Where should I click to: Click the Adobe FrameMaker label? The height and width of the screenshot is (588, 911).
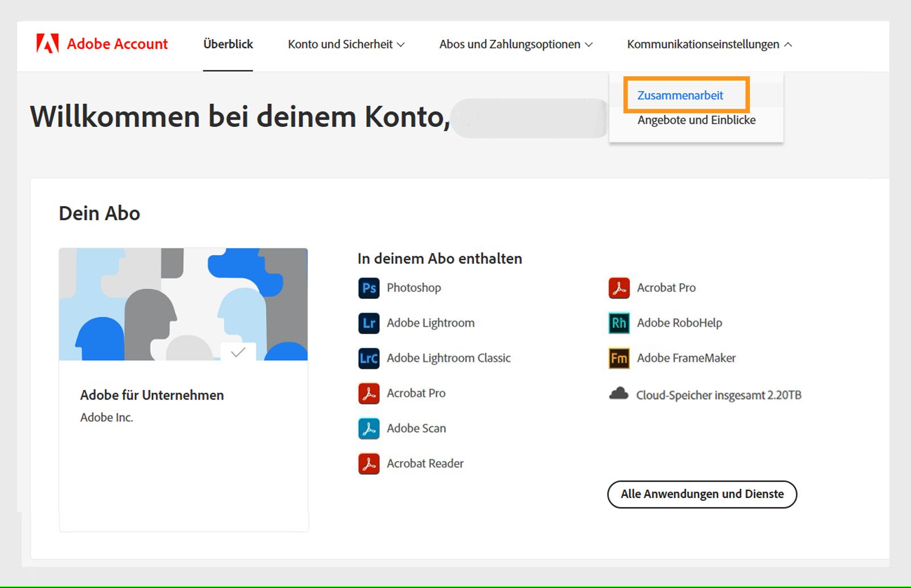(686, 358)
